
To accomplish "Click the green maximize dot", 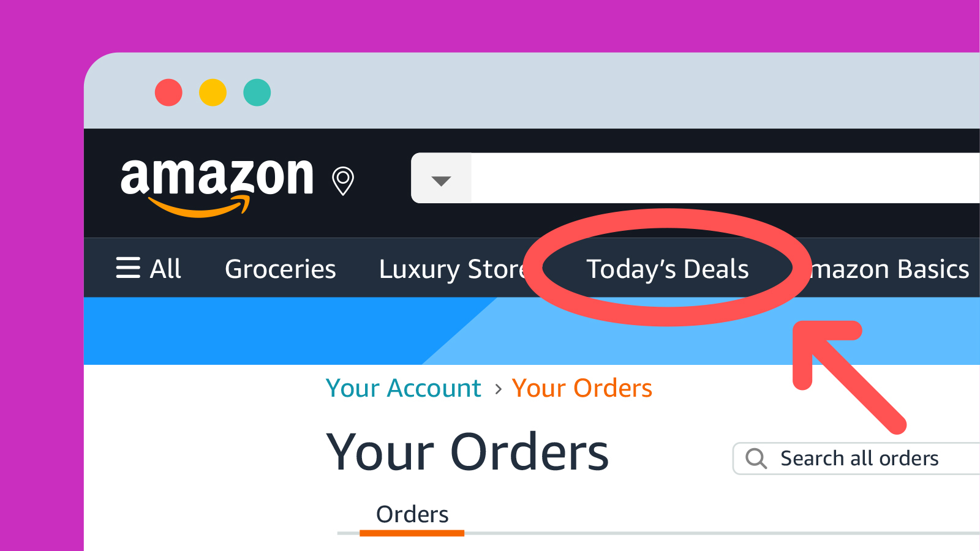I will [x=257, y=92].
